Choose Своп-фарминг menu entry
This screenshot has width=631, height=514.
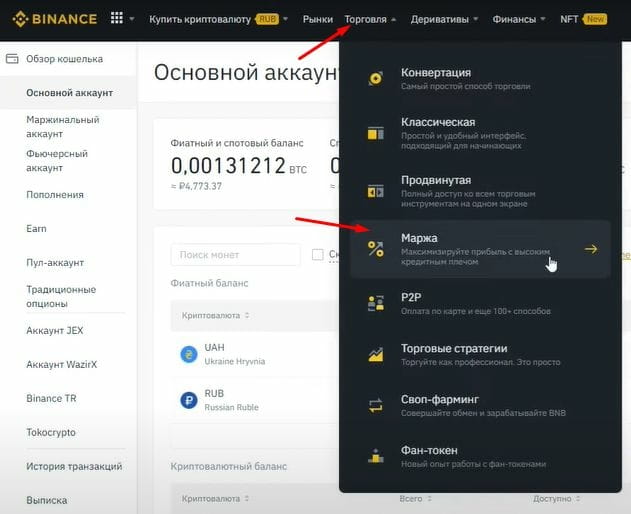click(480, 405)
